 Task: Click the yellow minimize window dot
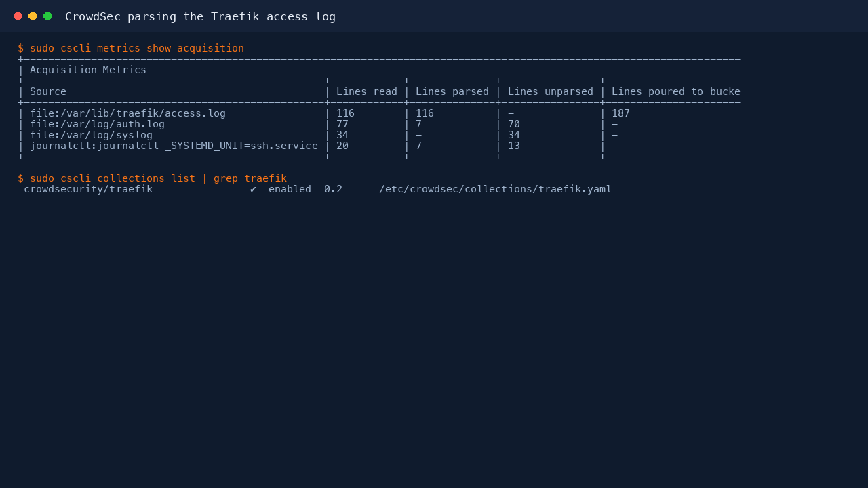33,16
